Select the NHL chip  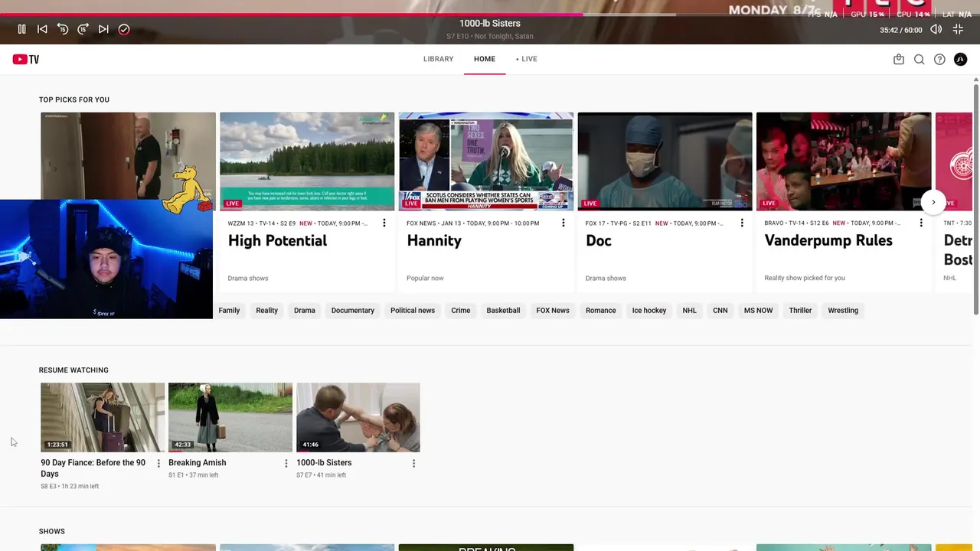pos(690,311)
